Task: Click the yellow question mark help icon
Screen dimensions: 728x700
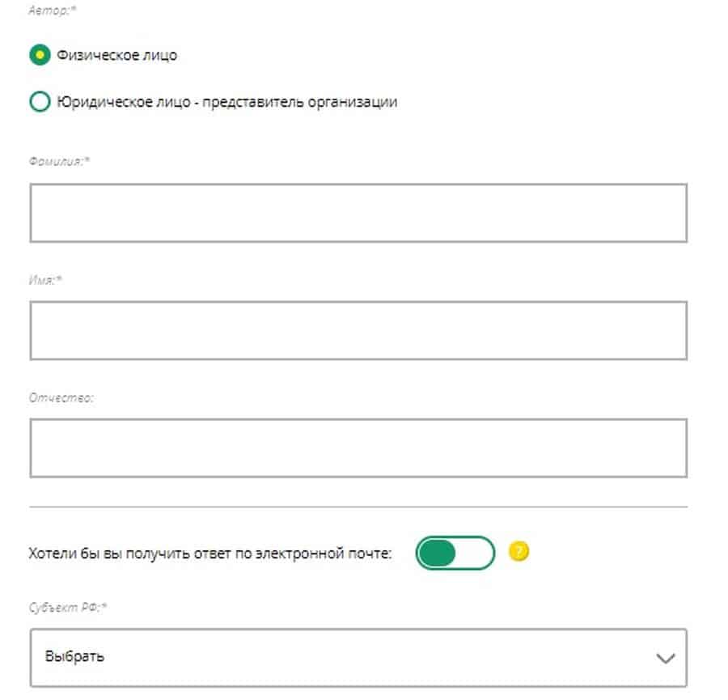Action: tap(518, 552)
